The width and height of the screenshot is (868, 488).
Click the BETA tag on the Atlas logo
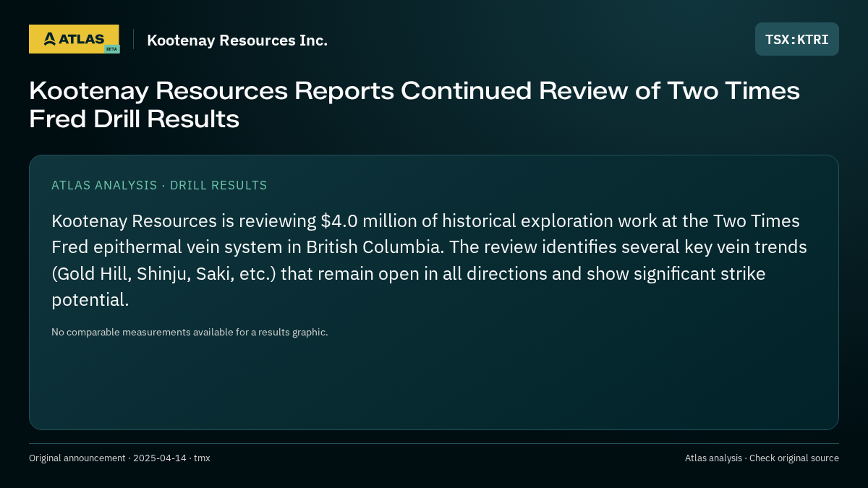[111, 49]
